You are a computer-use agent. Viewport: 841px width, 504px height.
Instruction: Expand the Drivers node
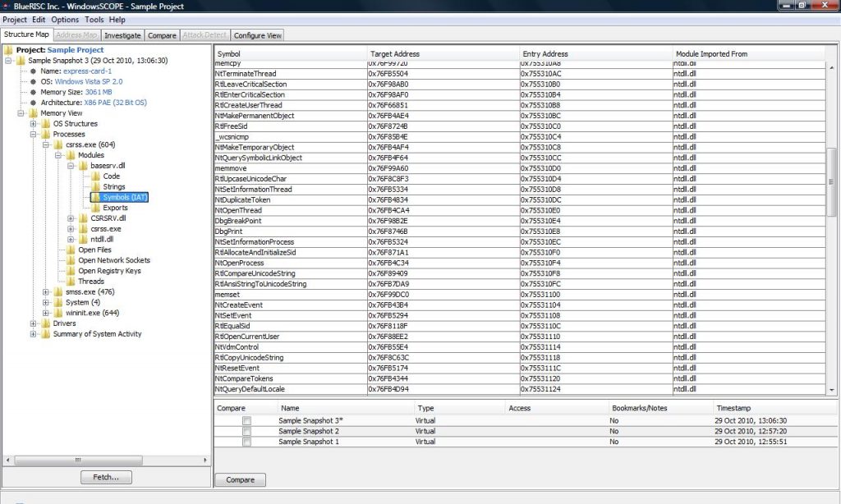pyautogui.click(x=33, y=323)
